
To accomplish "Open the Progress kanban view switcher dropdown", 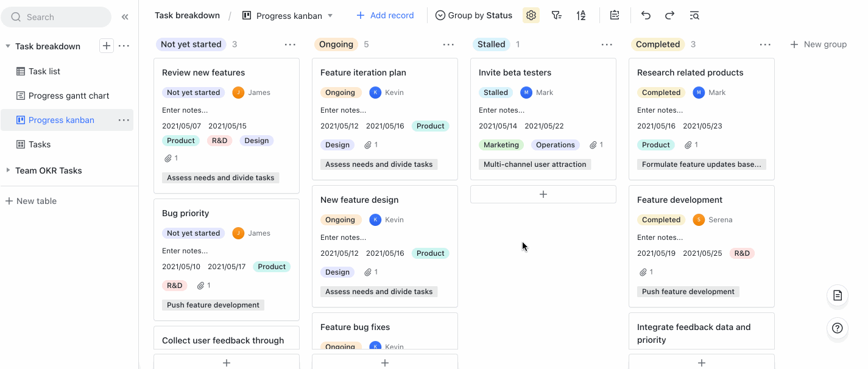I will coord(330,15).
